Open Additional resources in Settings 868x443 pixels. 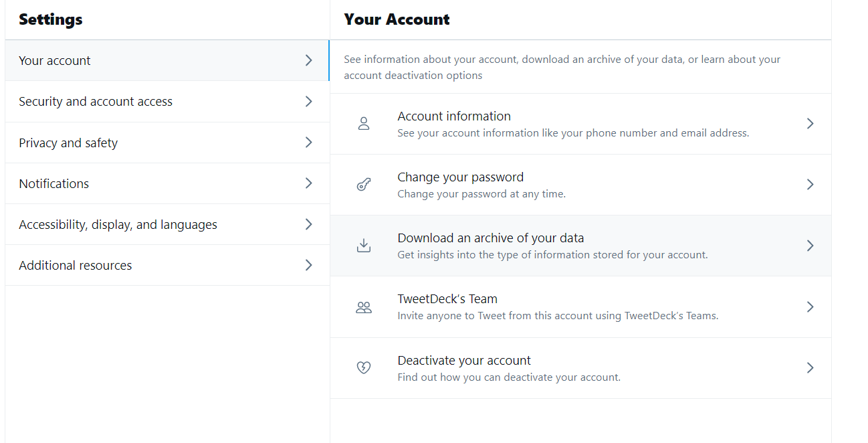(167, 265)
